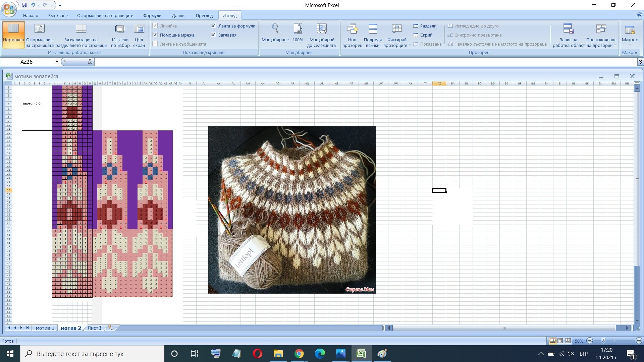Click the zoom slider handle in status bar
Screen dimensions: 644x362
pyautogui.click(x=603, y=341)
